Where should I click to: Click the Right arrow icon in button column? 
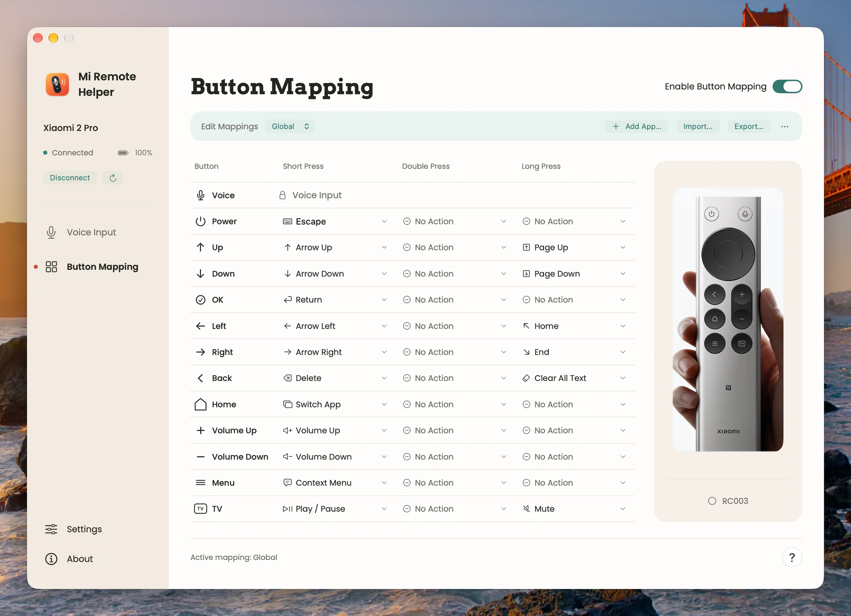201,352
